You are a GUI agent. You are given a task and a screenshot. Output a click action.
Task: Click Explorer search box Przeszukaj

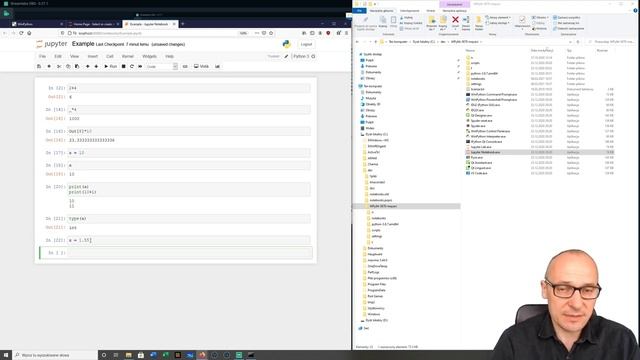(611, 42)
